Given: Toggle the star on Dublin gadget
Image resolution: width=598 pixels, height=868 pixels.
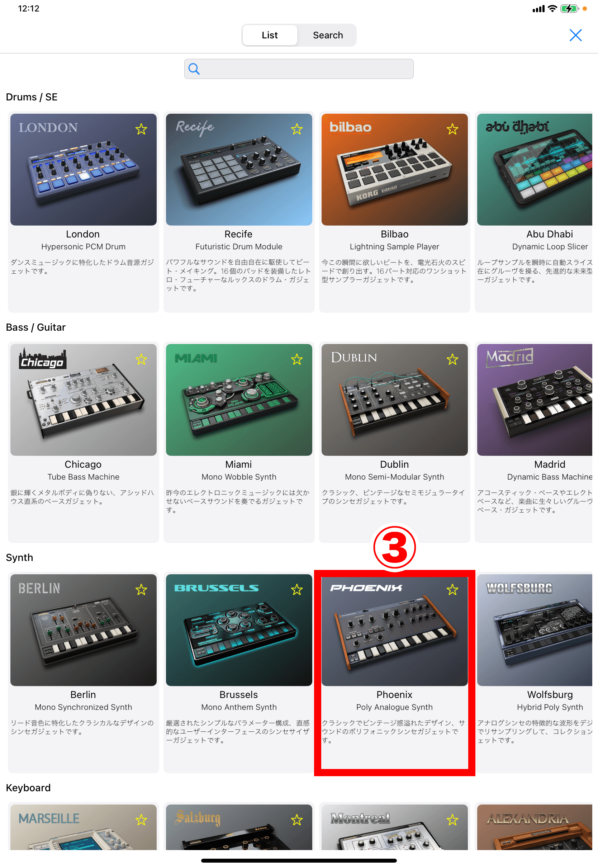Looking at the screenshot, I should pos(452,360).
